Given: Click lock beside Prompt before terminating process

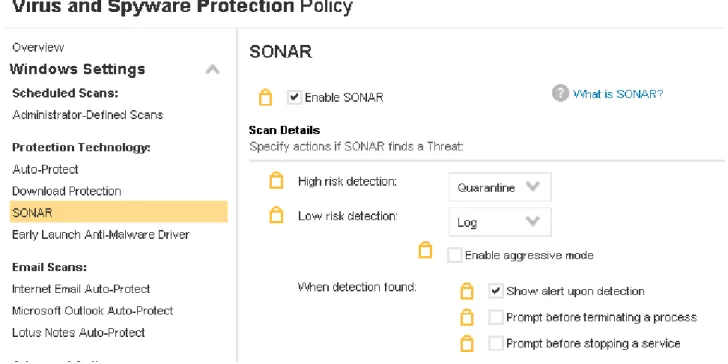Looking at the screenshot, I should click(x=467, y=318).
